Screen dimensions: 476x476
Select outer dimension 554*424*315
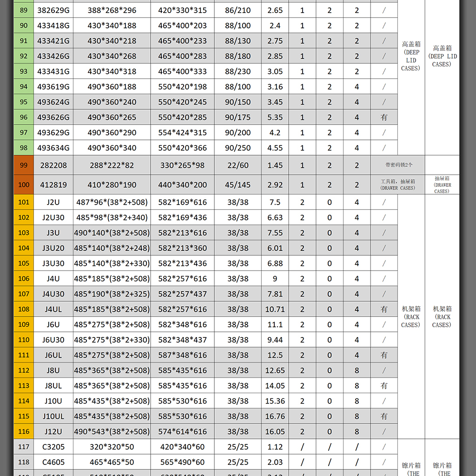pyautogui.click(x=182, y=132)
